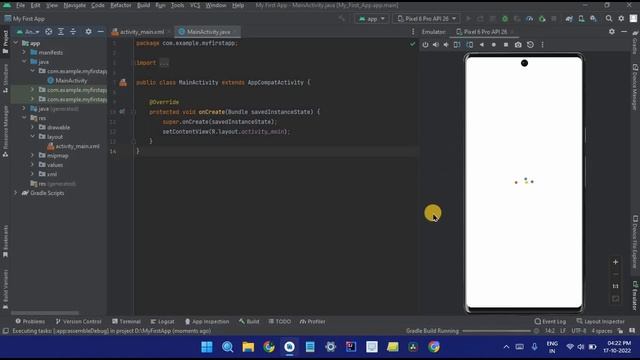Screen dimensions: 640x360
Task: Rotate emulator right
Action: 470,45
